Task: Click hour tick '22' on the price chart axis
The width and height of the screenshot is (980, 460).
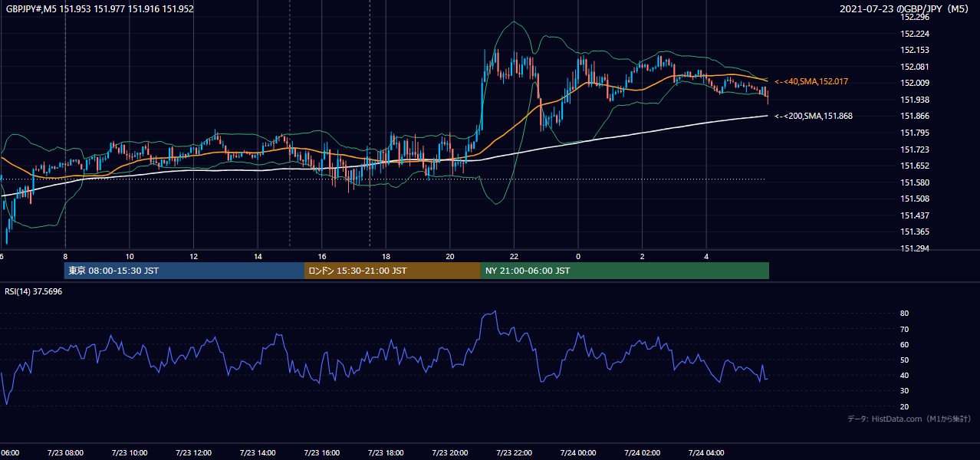Action: click(x=514, y=256)
